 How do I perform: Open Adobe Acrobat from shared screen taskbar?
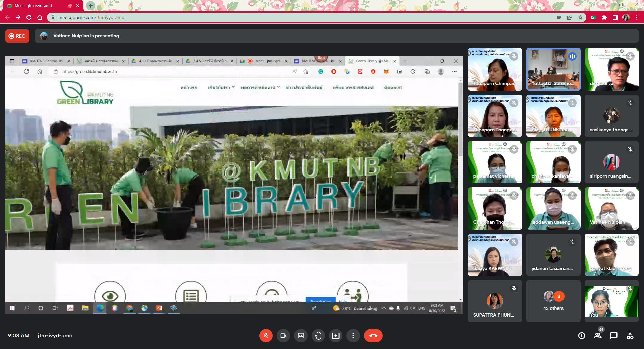click(x=70, y=308)
